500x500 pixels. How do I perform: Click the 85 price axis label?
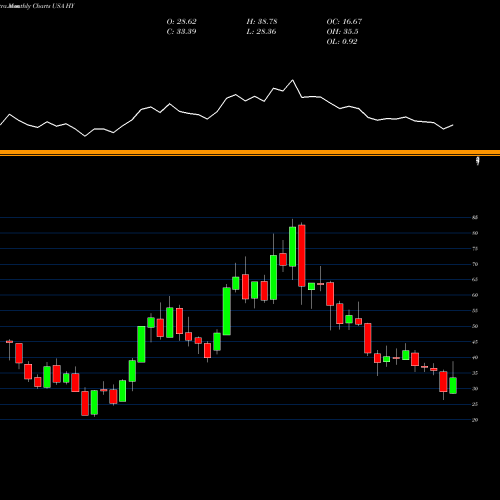[475, 217]
